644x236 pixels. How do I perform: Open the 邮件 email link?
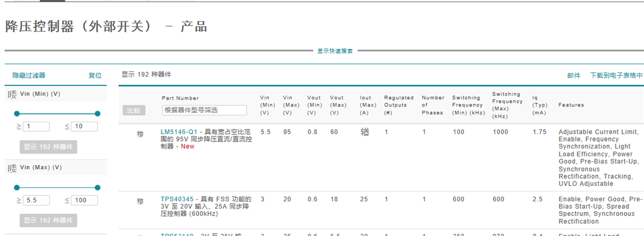(574, 76)
